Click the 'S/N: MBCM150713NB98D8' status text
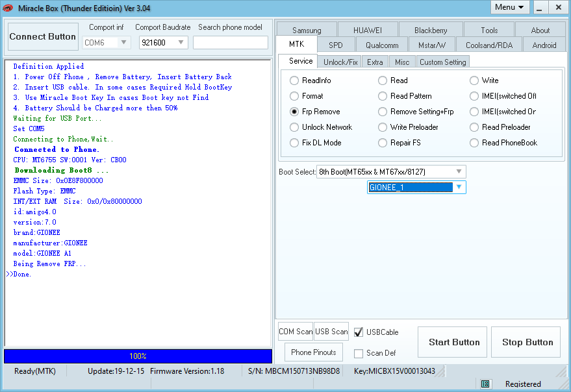Image resolution: width=571 pixels, height=392 pixels. coord(294,371)
